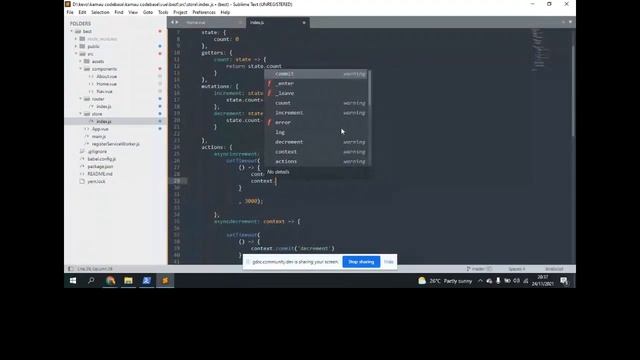Click the Stop sharing button
The image size is (640, 360).
pos(361,262)
